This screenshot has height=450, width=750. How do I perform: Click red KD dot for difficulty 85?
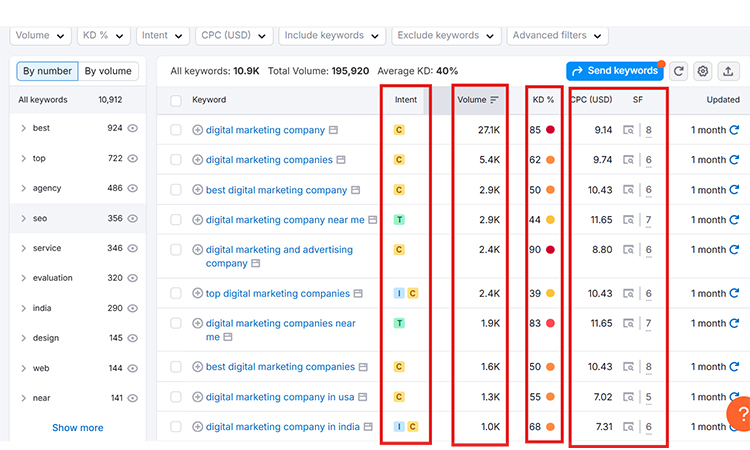[x=551, y=130]
